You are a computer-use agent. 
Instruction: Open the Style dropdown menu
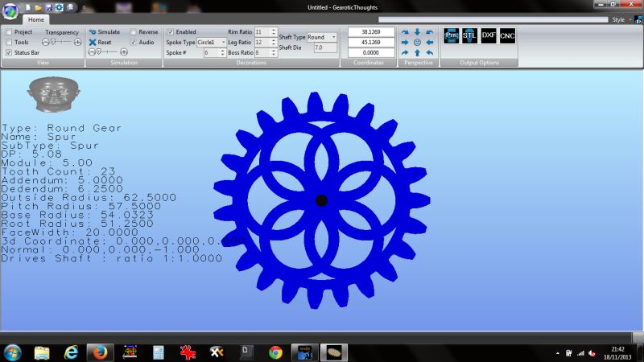coord(621,19)
